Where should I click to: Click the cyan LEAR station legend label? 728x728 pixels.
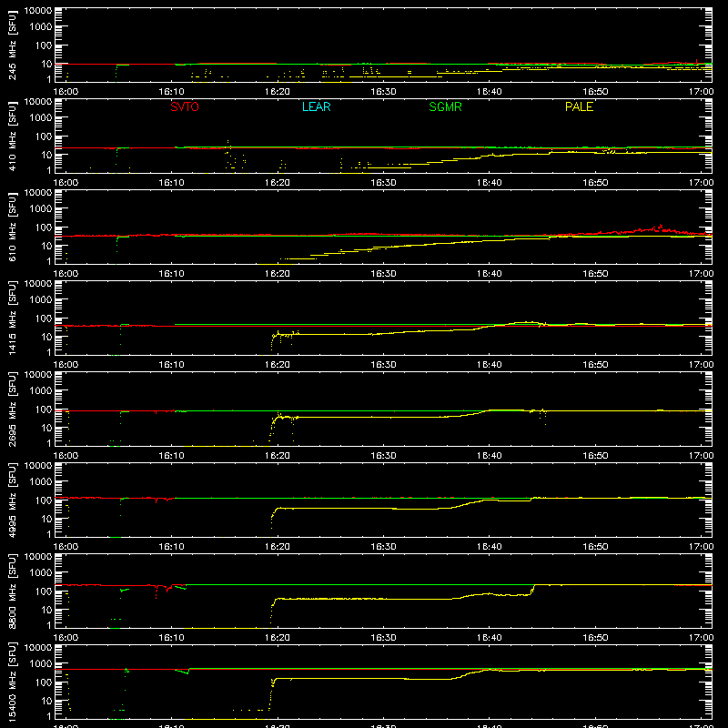pos(316,106)
